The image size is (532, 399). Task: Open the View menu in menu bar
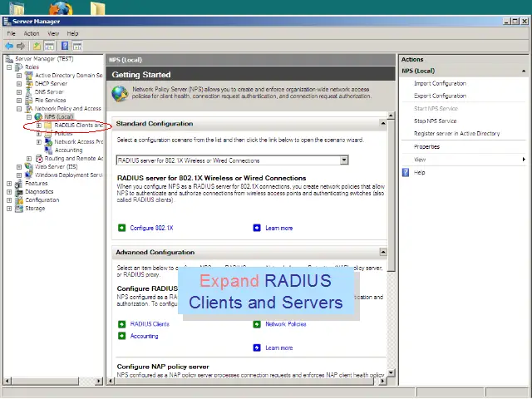(53, 33)
